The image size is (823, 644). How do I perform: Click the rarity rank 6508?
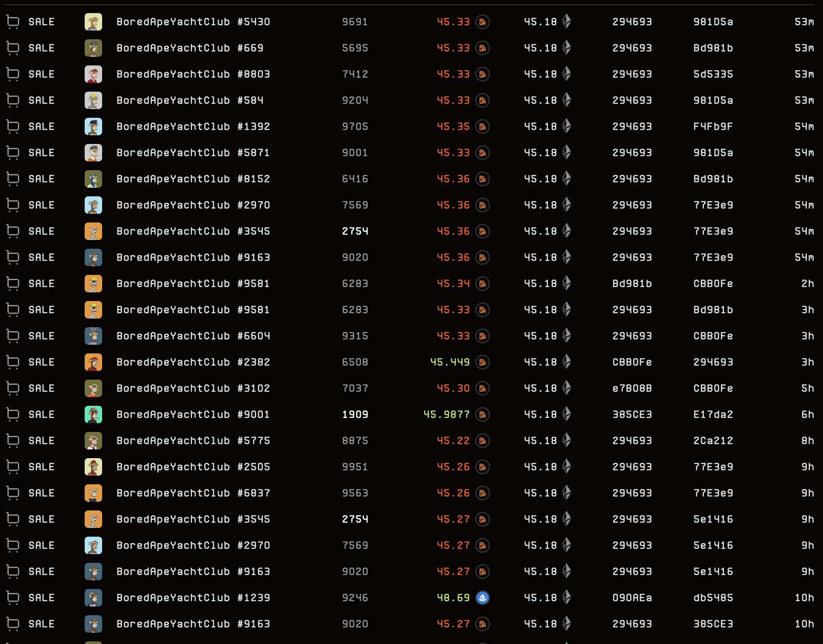pyautogui.click(x=355, y=362)
